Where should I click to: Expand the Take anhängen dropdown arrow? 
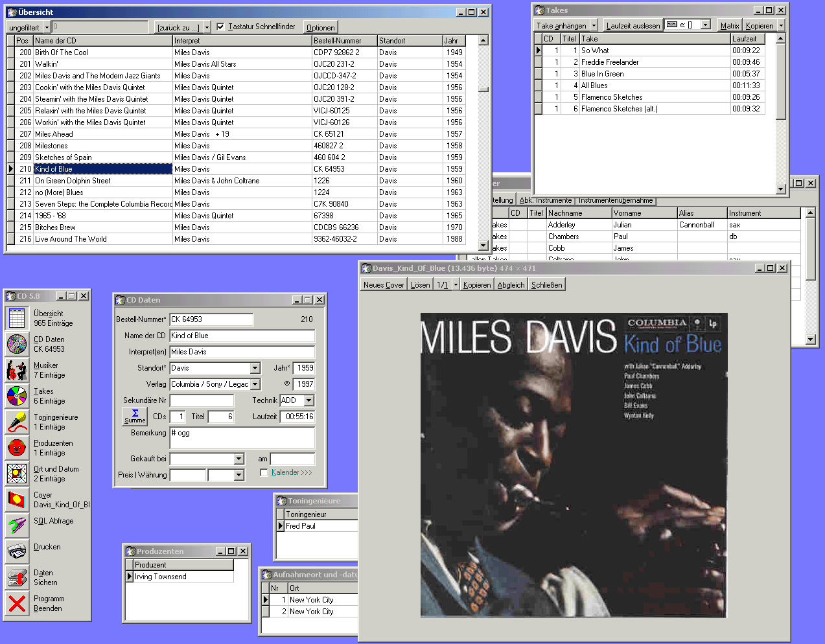(x=594, y=25)
